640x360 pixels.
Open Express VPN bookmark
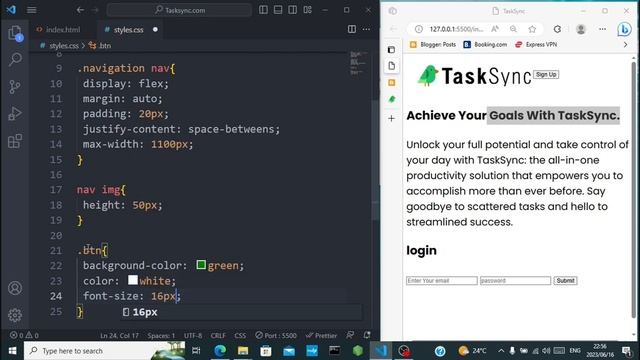536,44
